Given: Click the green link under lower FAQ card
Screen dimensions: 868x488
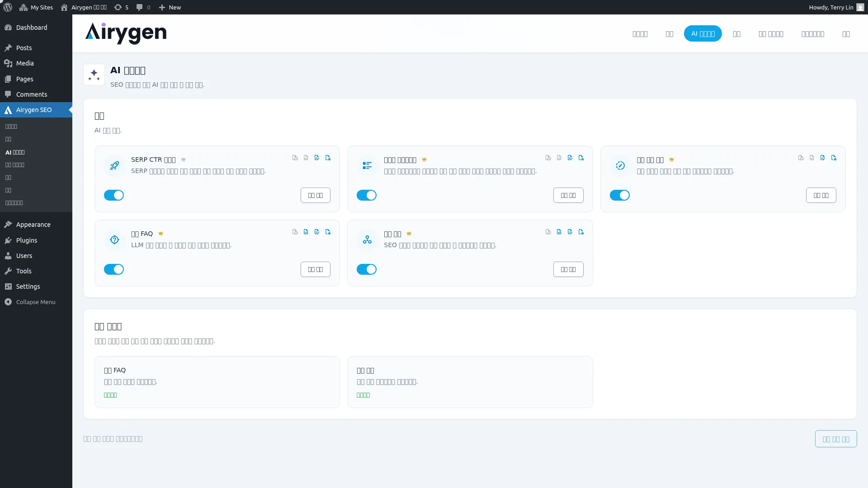Looking at the screenshot, I should tap(110, 395).
